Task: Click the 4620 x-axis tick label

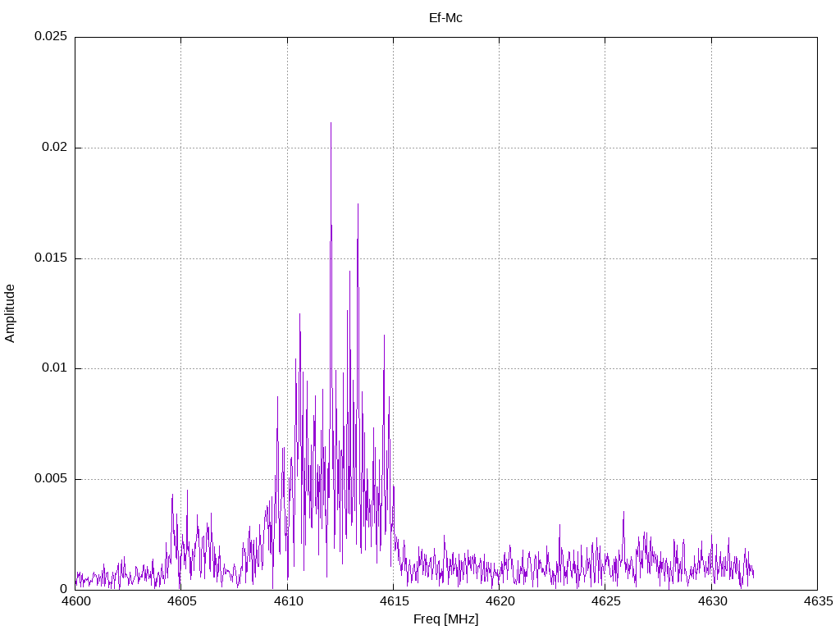Action: pyautogui.click(x=499, y=601)
